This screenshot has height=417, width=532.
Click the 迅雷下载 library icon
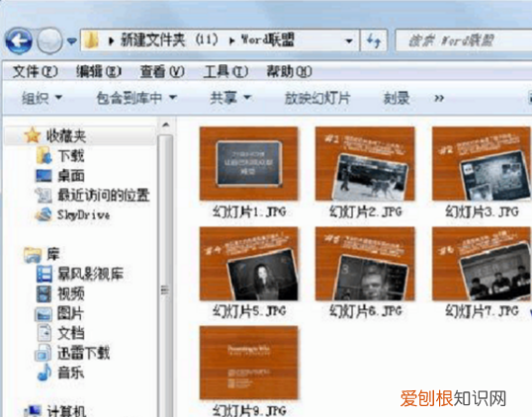click(44, 353)
